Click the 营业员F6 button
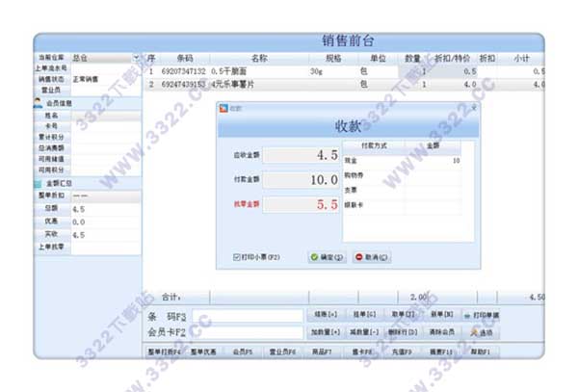This screenshot has width=578, height=392. coord(282,353)
